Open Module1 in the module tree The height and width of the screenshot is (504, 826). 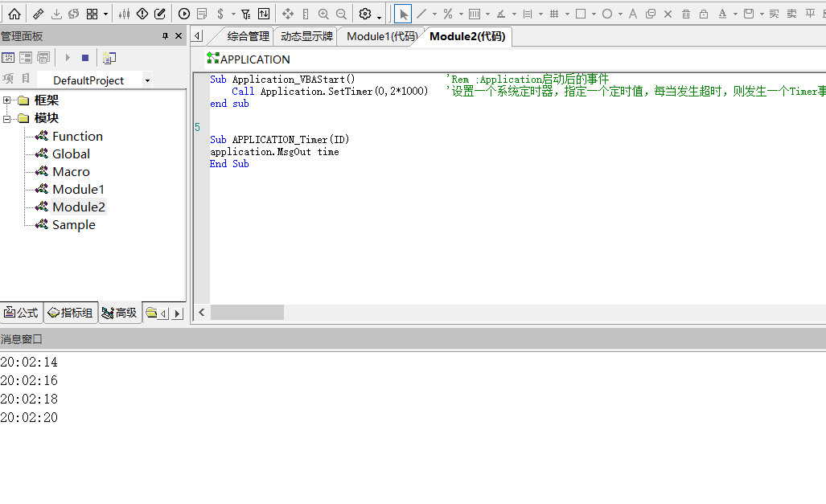[x=79, y=190]
